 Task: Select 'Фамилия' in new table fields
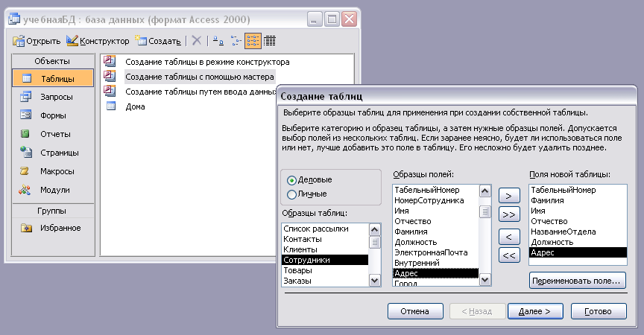[x=578, y=200]
